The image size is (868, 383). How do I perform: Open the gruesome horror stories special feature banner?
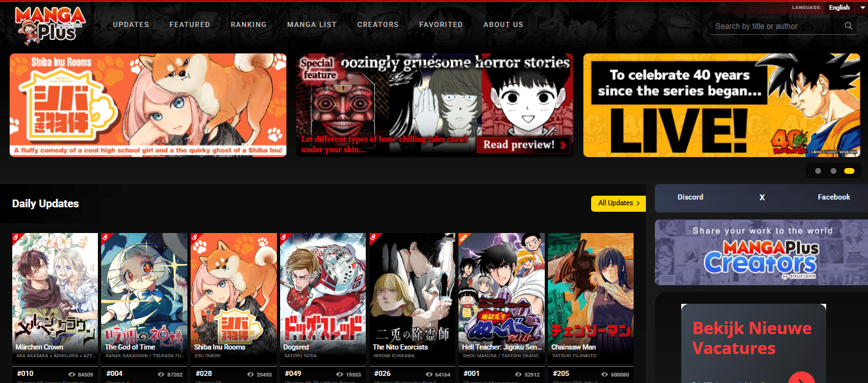(x=435, y=105)
